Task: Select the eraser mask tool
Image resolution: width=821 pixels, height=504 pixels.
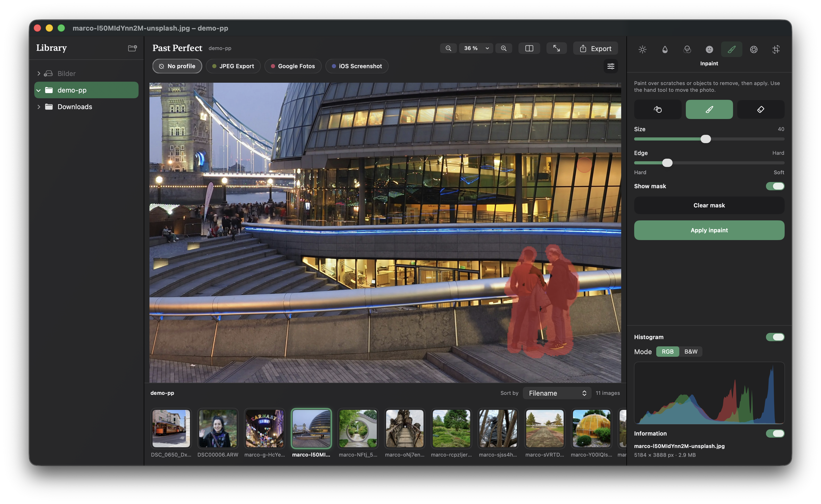Action: pyautogui.click(x=761, y=109)
